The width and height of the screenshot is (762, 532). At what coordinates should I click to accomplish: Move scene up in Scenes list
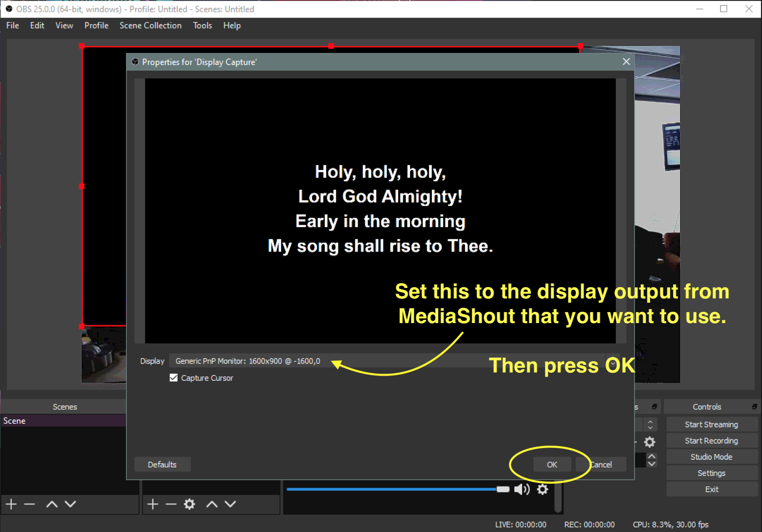pyautogui.click(x=52, y=504)
